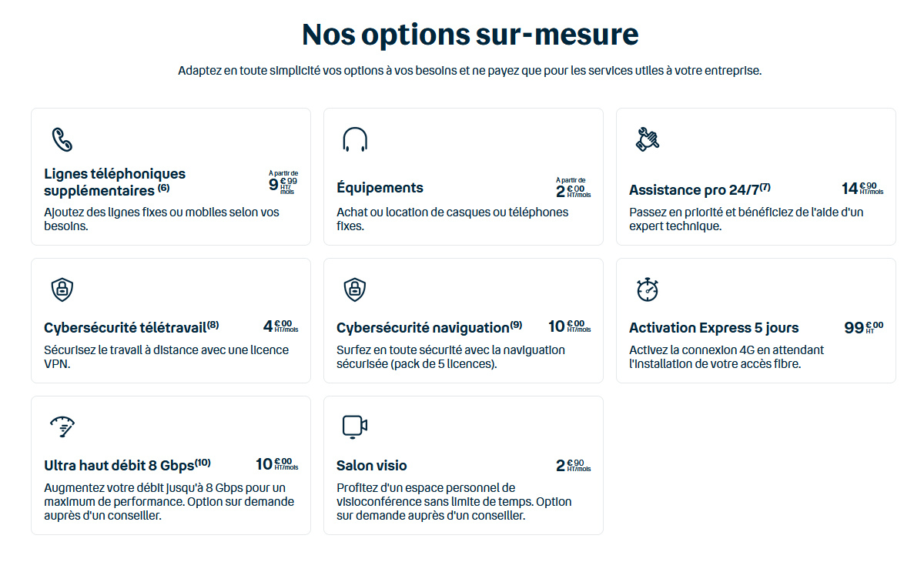The width and height of the screenshot is (924, 562).
Task: Click the headphones icon for Équipements
Action: tap(354, 139)
